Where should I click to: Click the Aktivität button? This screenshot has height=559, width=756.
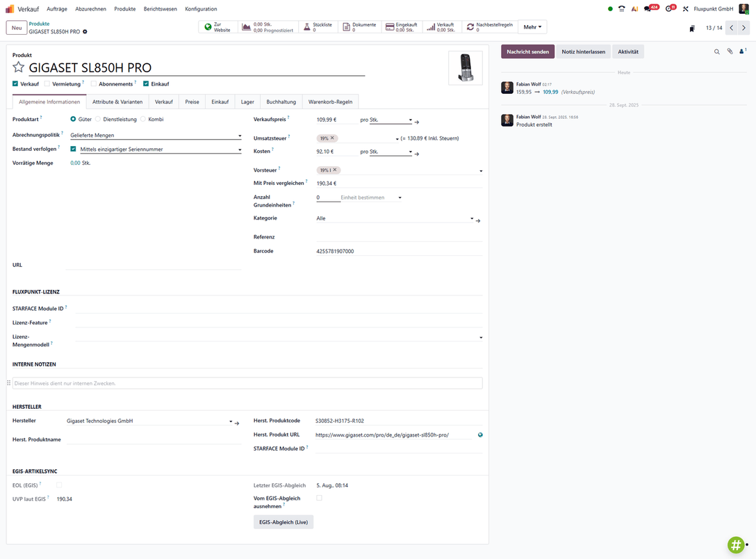(x=627, y=51)
